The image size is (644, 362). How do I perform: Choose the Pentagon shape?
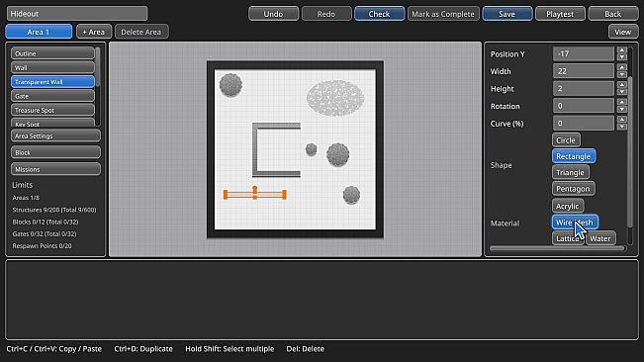pos(574,189)
